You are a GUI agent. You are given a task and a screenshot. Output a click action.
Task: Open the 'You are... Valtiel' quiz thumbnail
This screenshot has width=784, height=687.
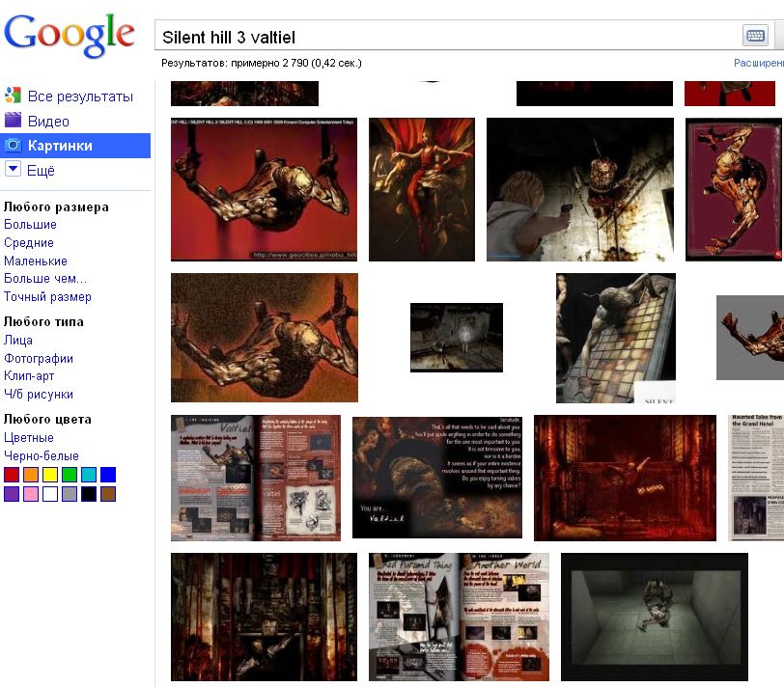[437, 478]
